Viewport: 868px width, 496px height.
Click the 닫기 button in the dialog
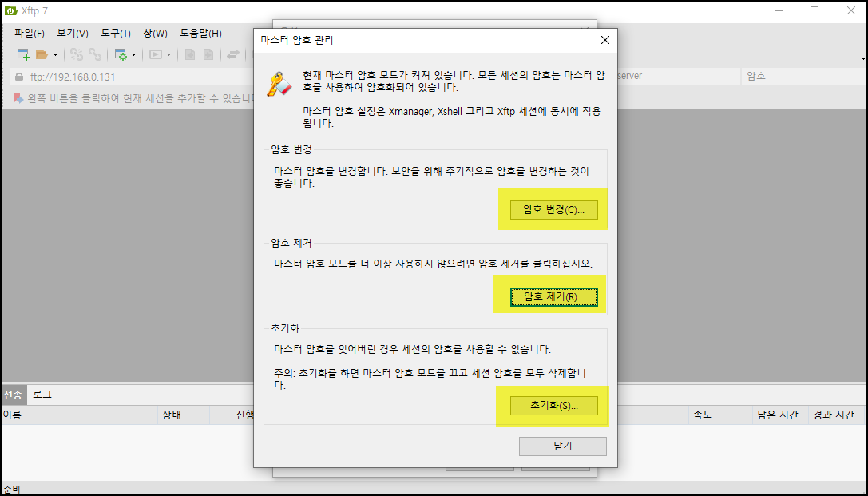coord(562,446)
